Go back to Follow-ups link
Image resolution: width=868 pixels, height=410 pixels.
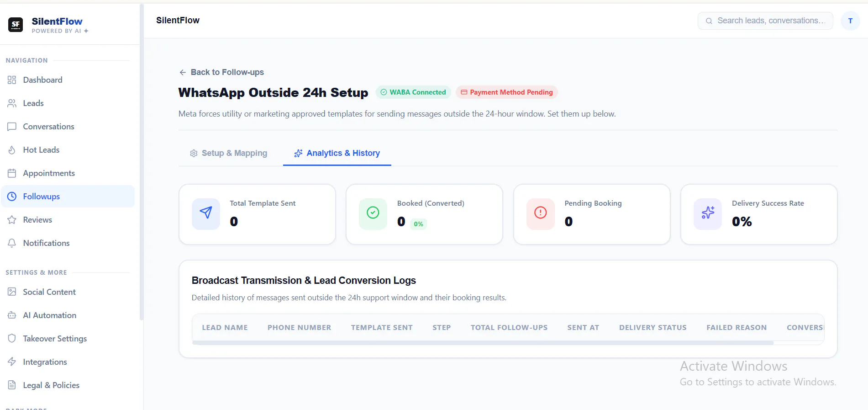click(x=221, y=72)
